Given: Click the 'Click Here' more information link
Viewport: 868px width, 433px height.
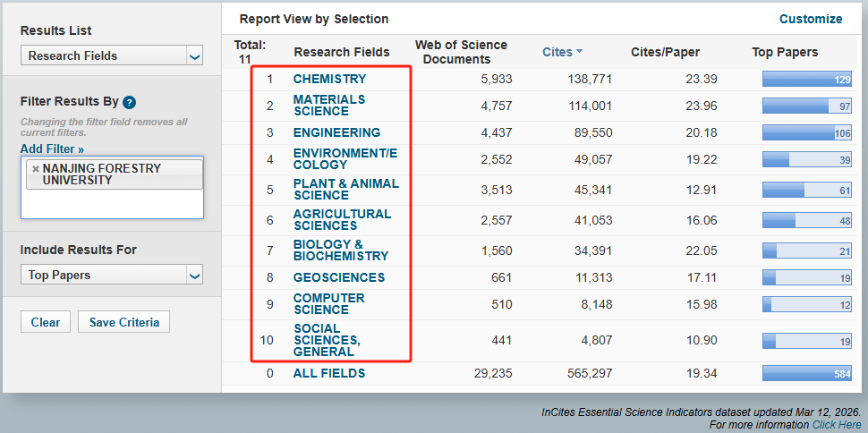Looking at the screenshot, I should (837, 424).
